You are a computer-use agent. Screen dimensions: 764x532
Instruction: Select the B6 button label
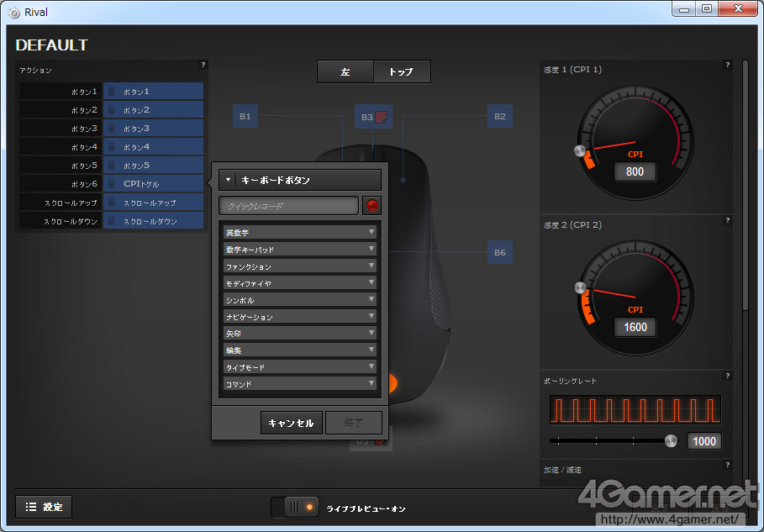(500, 252)
